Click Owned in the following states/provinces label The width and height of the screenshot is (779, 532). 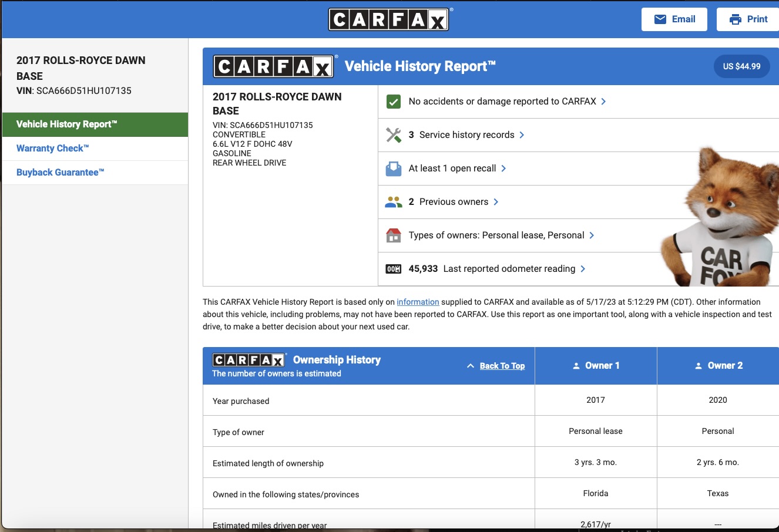pyautogui.click(x=286, y=494)
